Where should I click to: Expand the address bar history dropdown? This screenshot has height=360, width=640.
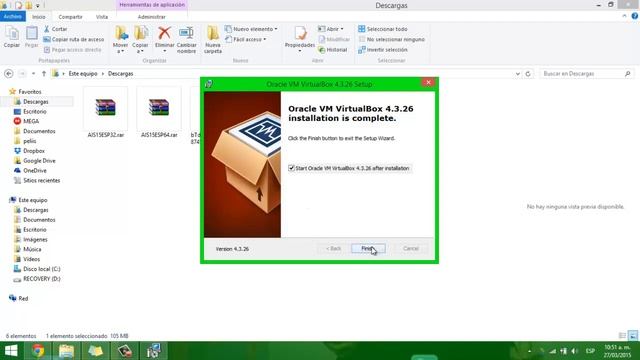point(518,73)
